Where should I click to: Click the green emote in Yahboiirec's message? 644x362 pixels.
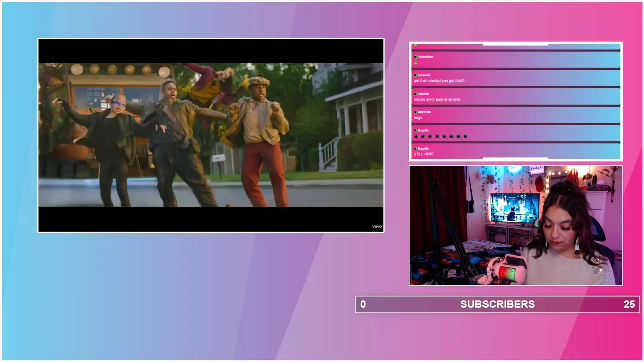coord(416,63)
